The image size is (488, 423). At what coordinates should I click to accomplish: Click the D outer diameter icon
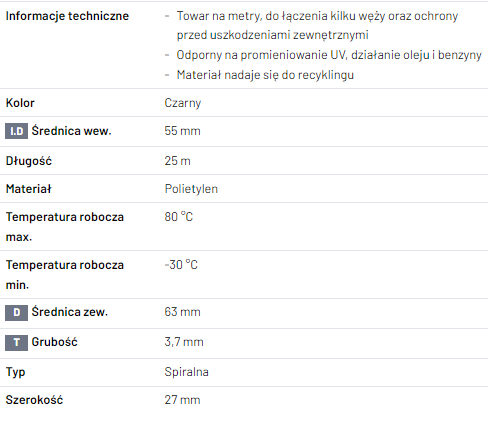pos(16,312)
